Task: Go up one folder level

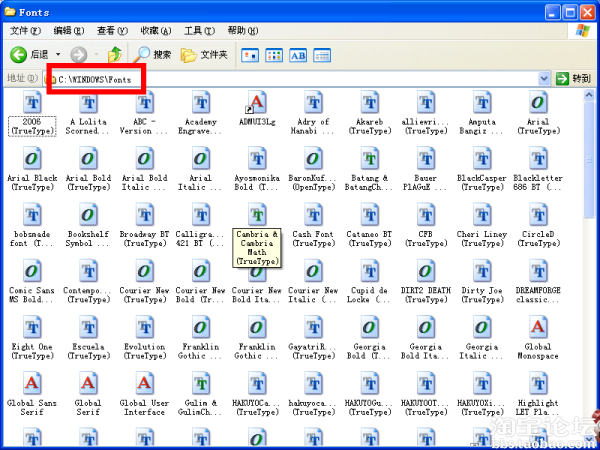Action: [x=114, y=55]
